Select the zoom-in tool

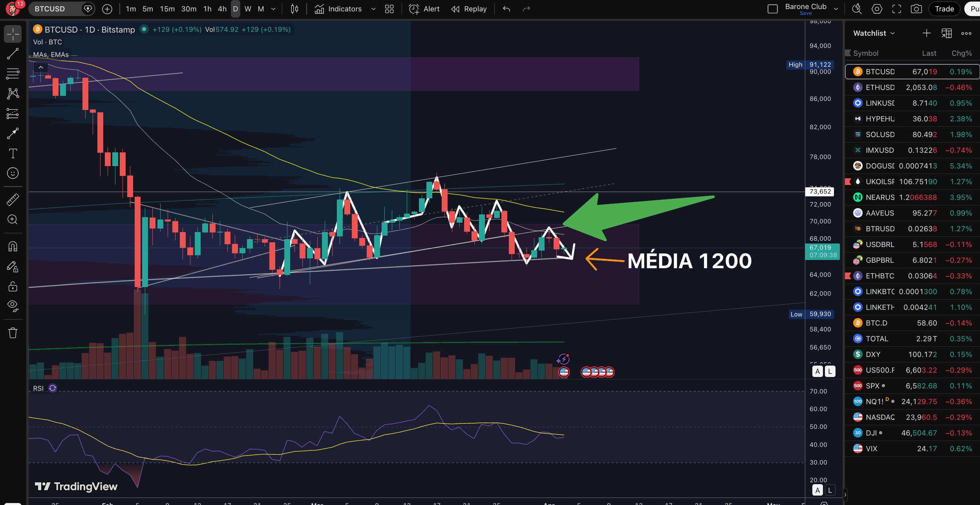tap(13, 220)
